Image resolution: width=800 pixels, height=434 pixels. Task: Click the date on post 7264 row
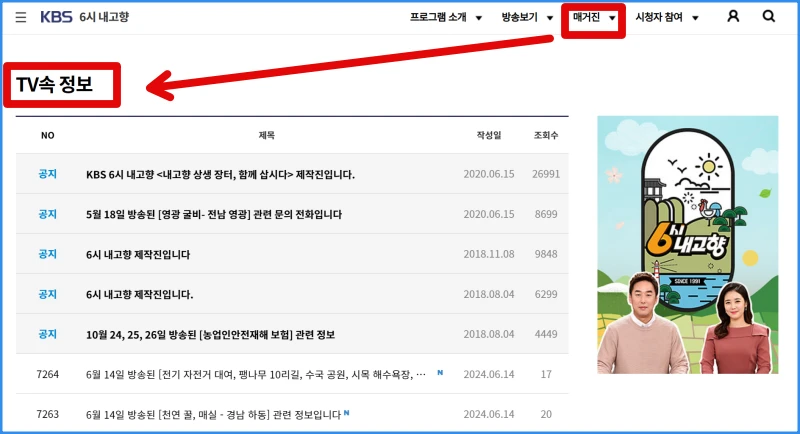tap(489, 374)
